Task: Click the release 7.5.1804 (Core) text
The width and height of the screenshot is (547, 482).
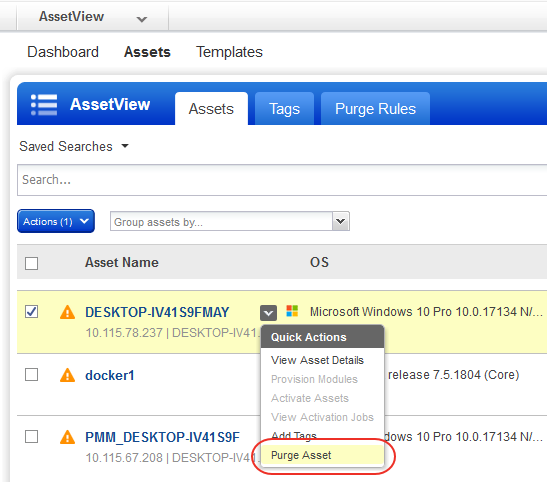Action: 454,375
